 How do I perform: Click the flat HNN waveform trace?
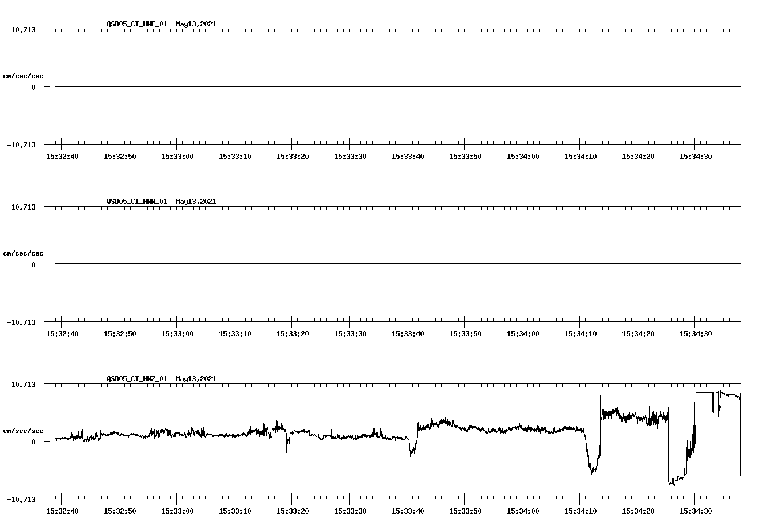346,263
